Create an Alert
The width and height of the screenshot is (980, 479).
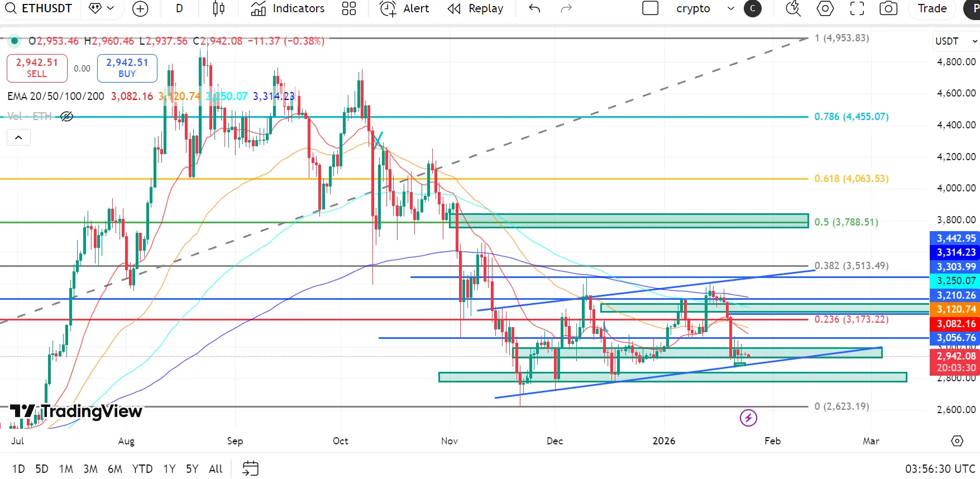coord(404,8)
